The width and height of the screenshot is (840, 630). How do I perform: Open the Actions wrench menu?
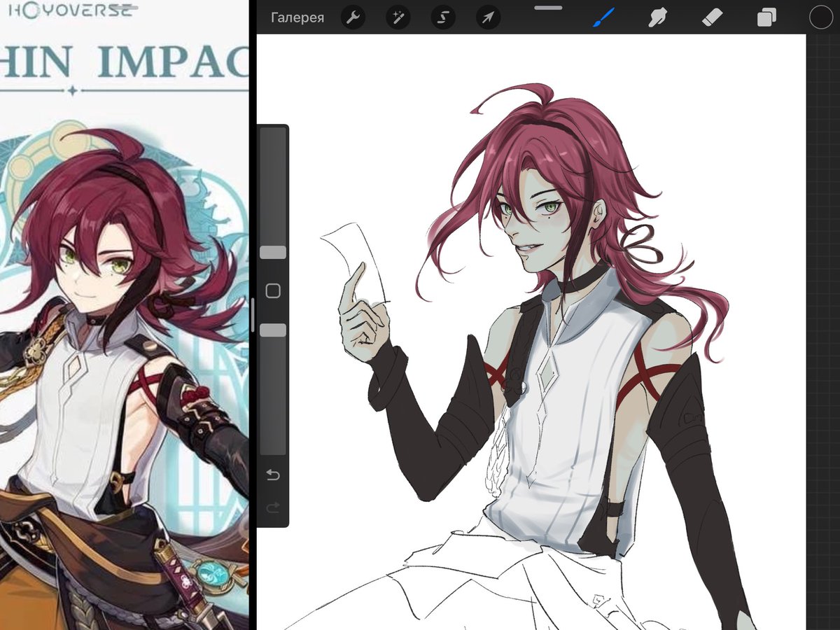point(353,17)
